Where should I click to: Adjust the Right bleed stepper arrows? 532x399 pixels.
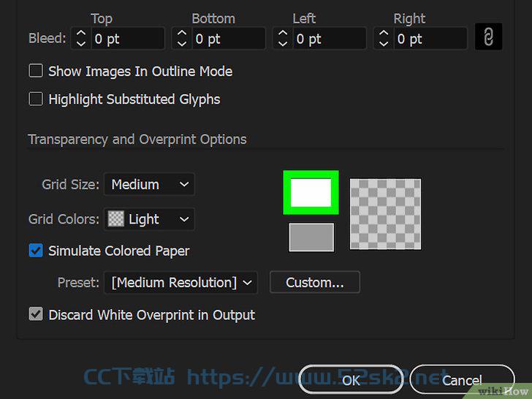384,38
